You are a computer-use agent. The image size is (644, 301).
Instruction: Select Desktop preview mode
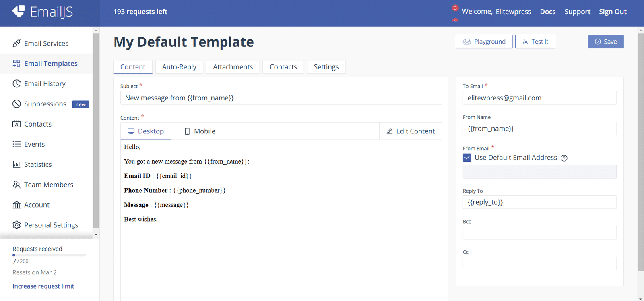point(146,131)
